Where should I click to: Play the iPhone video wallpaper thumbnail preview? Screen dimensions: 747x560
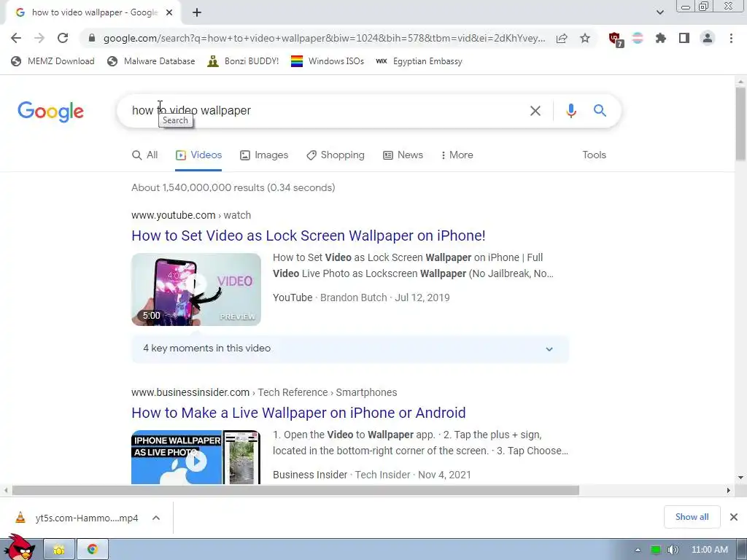tap(196, 289)
